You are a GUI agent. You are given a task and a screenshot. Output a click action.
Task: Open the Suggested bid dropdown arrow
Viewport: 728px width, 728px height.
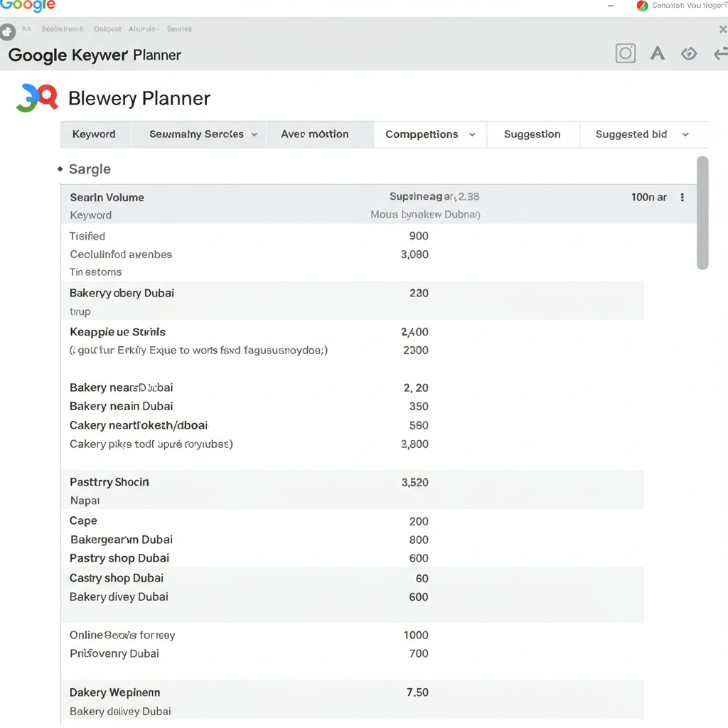[x=685, y=134]
